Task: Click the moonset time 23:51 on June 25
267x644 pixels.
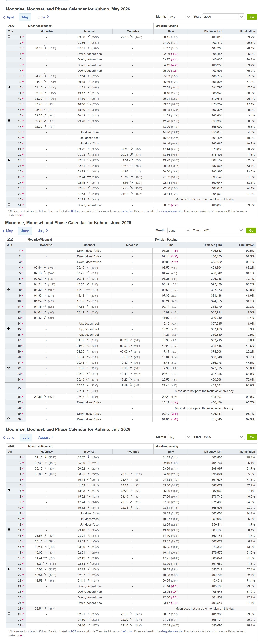Action: pyautogui.click(x=80, y=391)
